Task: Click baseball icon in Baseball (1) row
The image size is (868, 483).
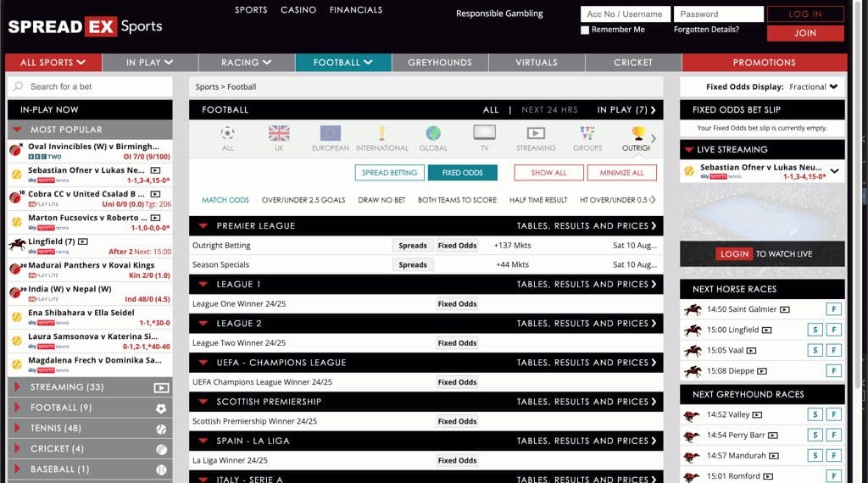Action: pos(161,469)
